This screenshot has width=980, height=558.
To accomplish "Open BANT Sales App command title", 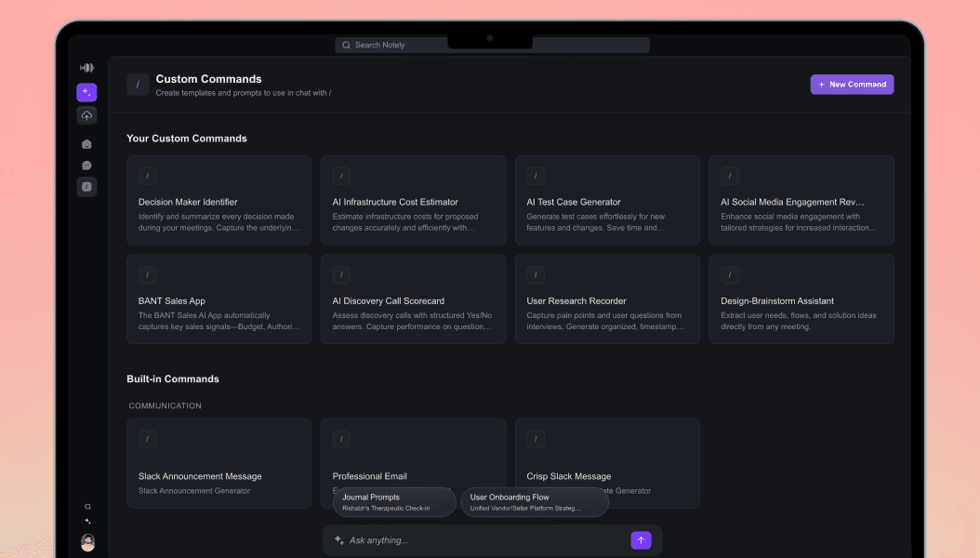I will coord(171,300).
